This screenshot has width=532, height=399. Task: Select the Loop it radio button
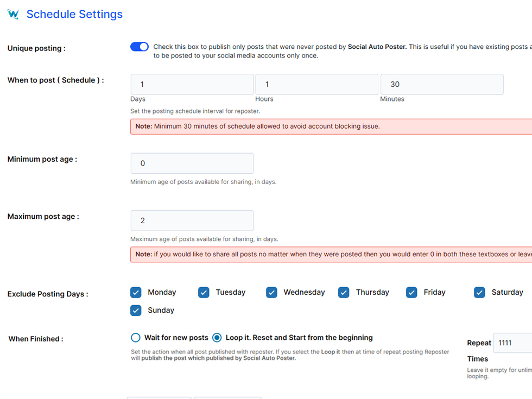click(217, 338)
